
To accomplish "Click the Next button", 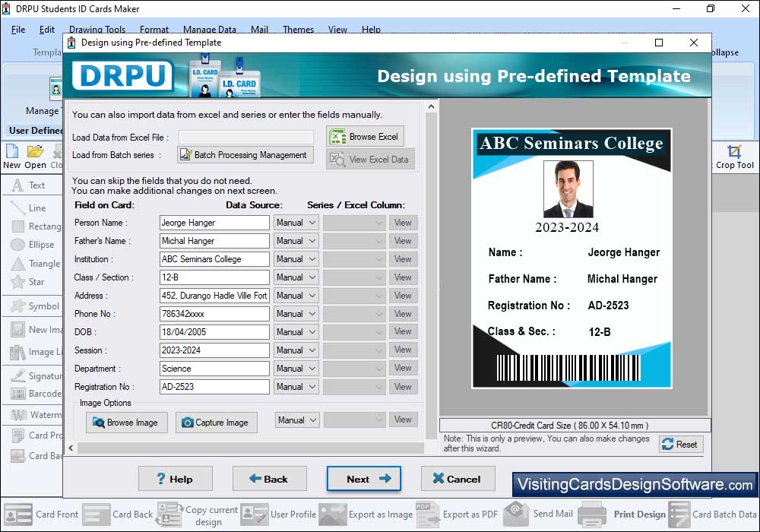I will click(363, 479).
